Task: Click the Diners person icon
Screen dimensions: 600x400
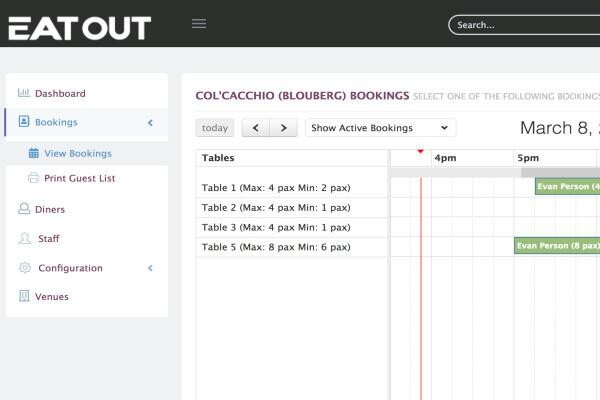Action: click(24, 209)
